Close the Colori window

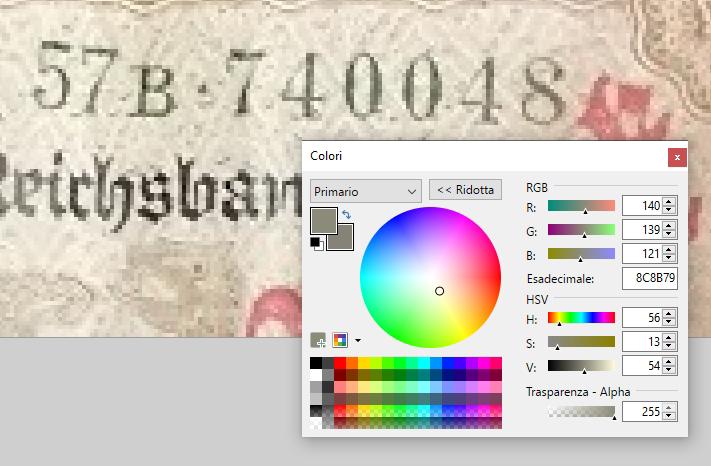[678, 157]
